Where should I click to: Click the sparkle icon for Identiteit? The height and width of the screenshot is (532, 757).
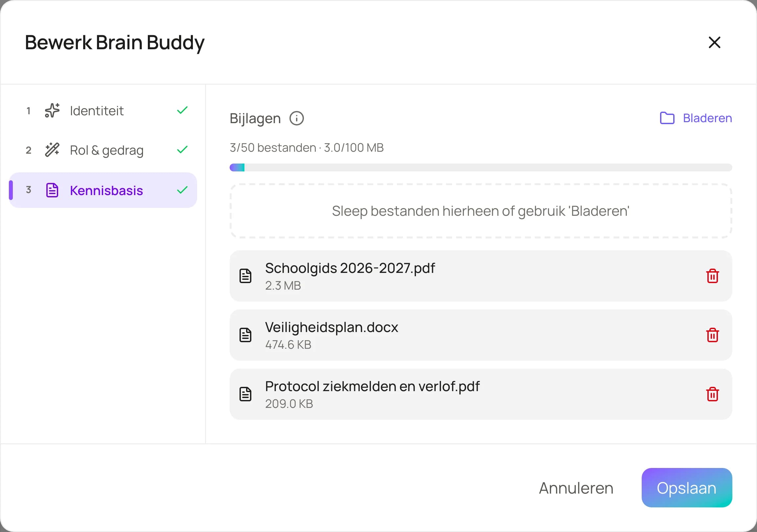click(x=52, y=110)
